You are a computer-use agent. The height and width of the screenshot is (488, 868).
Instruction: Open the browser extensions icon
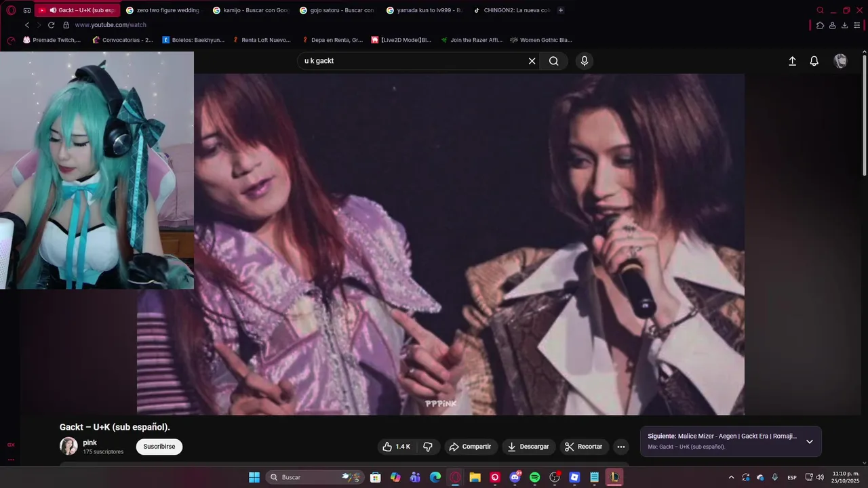click(x=820, y=25)
